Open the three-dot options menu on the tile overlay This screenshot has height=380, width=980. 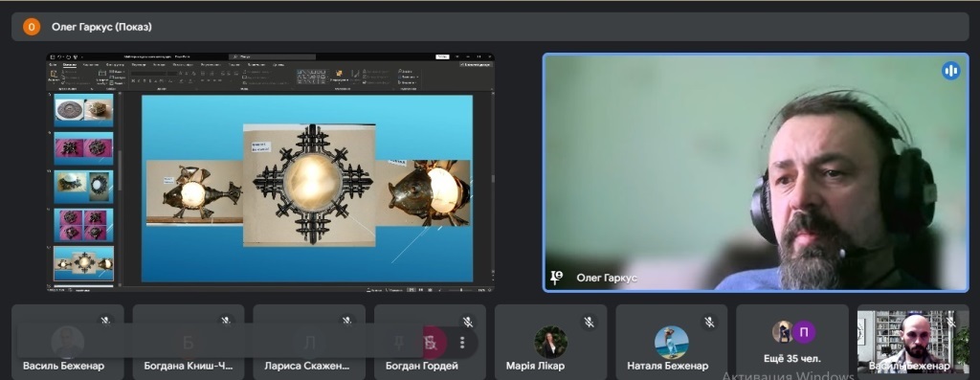click(462, 343)
